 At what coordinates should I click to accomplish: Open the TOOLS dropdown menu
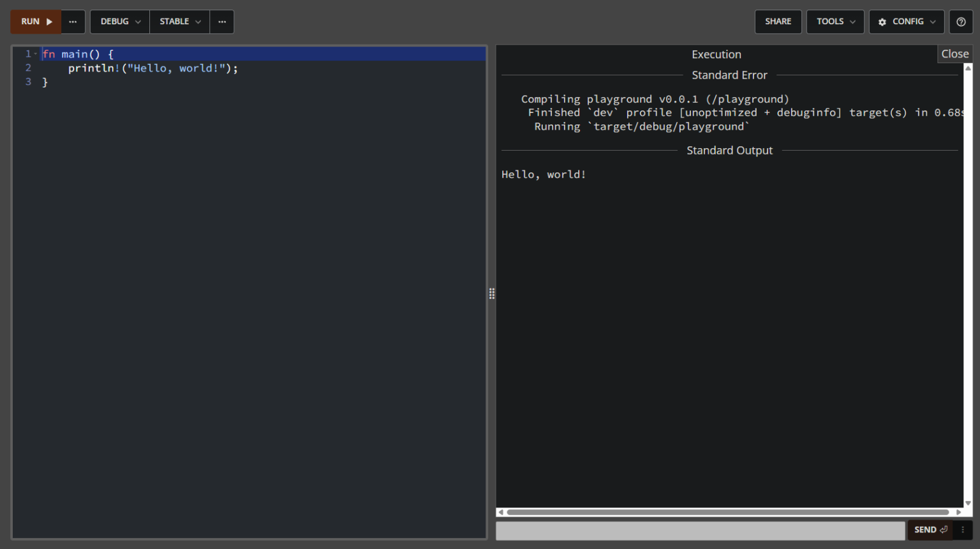[835, 22]
